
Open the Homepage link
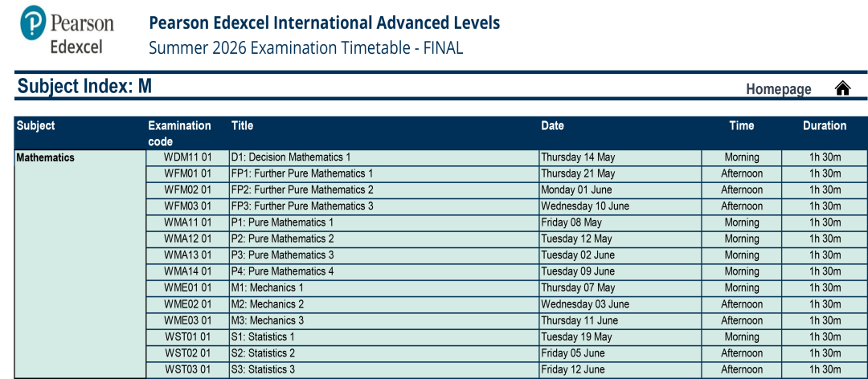click(778, 89)
